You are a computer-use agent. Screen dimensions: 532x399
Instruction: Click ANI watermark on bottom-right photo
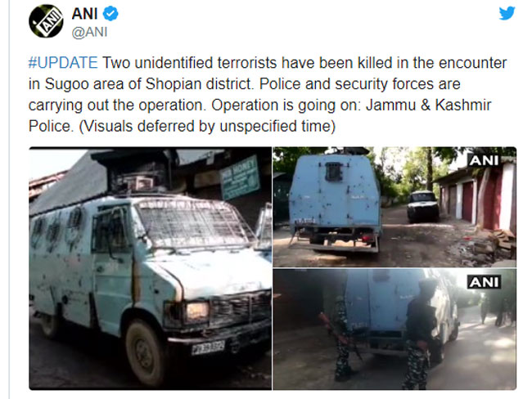484,282
